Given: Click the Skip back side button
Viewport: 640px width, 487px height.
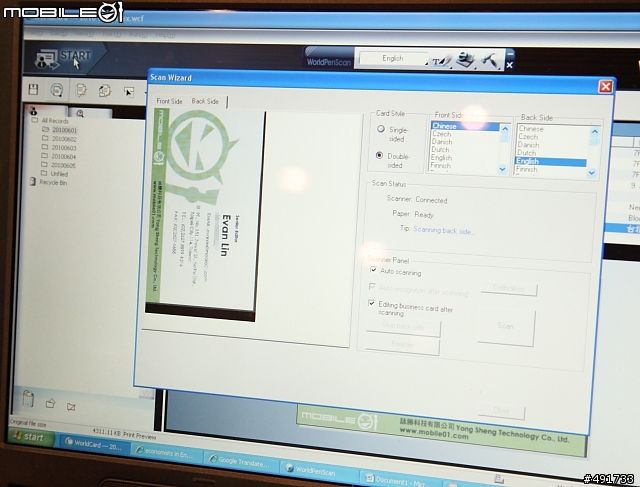Looking at the screenshot, I should pos(403,327).
